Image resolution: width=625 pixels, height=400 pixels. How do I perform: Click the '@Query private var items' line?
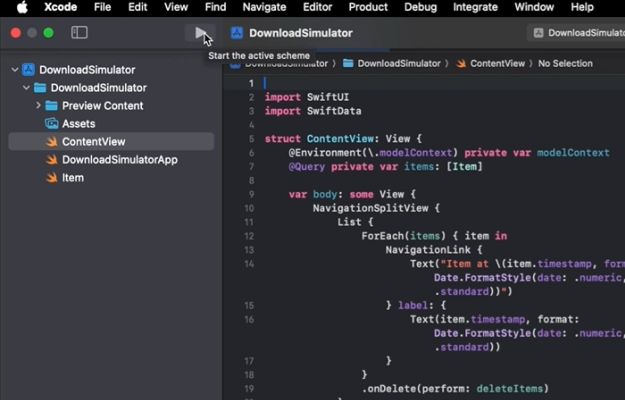385,167
